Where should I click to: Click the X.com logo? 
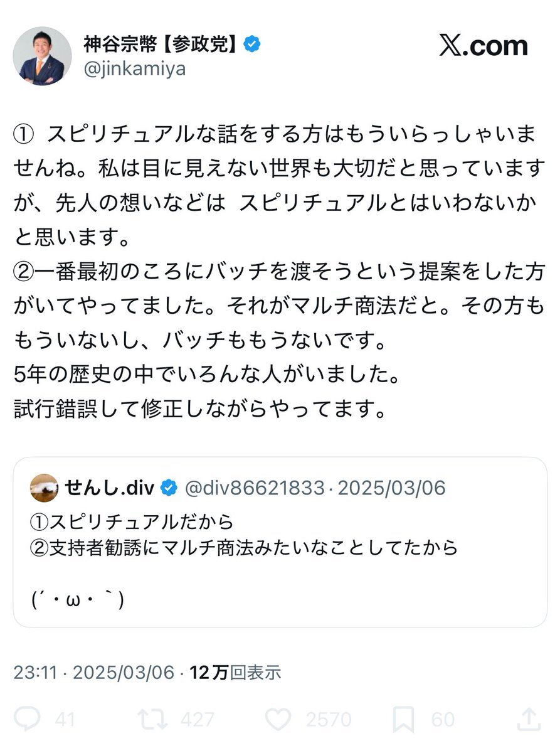tap(483, 46)
